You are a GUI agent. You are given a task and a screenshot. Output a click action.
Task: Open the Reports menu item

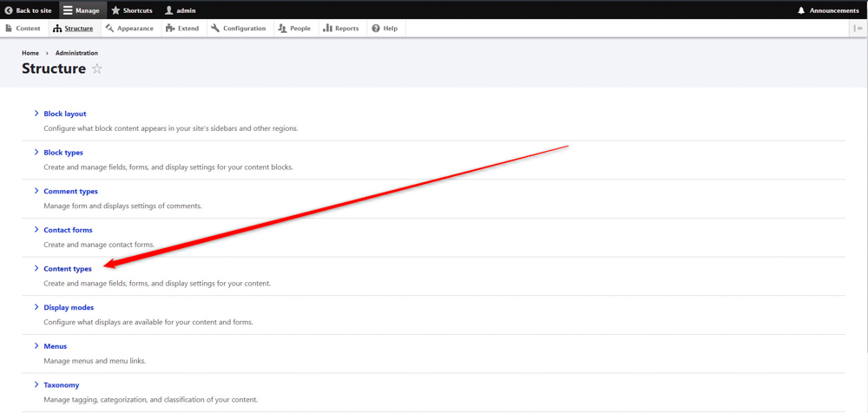(x=341, y=29)
